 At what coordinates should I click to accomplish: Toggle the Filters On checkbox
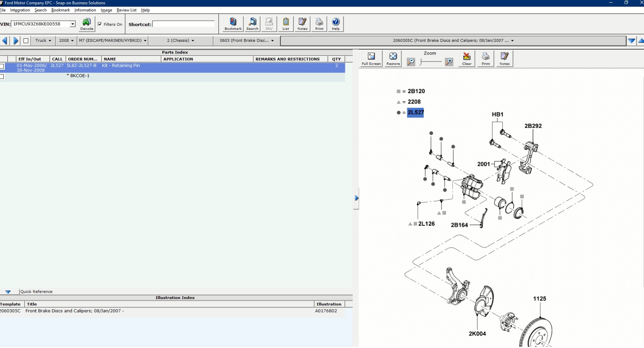(x=100, y=24)
